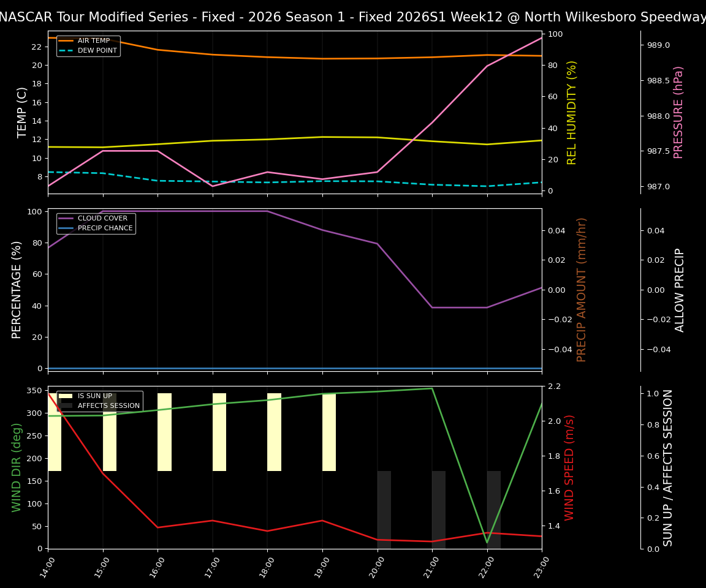706x588 pixels.
Task: Select the 18:00 time axis label
Action: click(x=267, y=567)
